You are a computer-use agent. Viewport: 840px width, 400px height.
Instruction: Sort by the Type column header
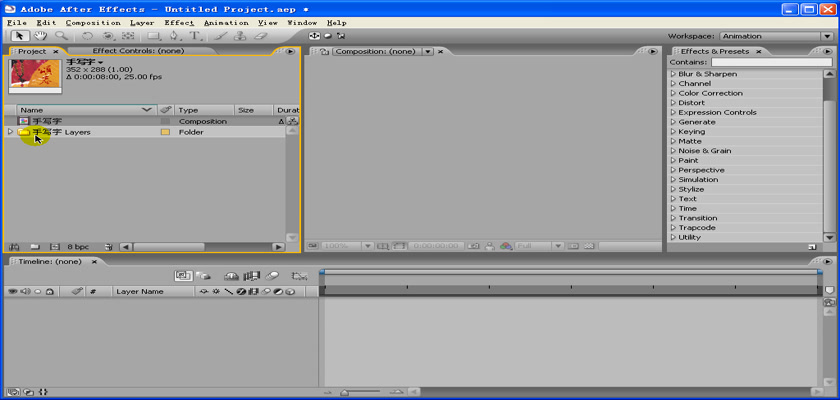pos(204,110)
